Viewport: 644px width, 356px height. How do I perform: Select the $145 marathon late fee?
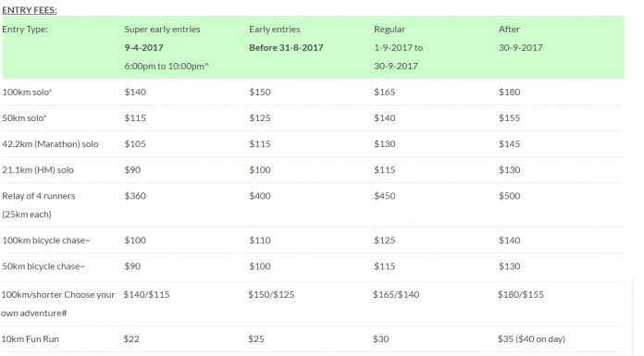509,144
